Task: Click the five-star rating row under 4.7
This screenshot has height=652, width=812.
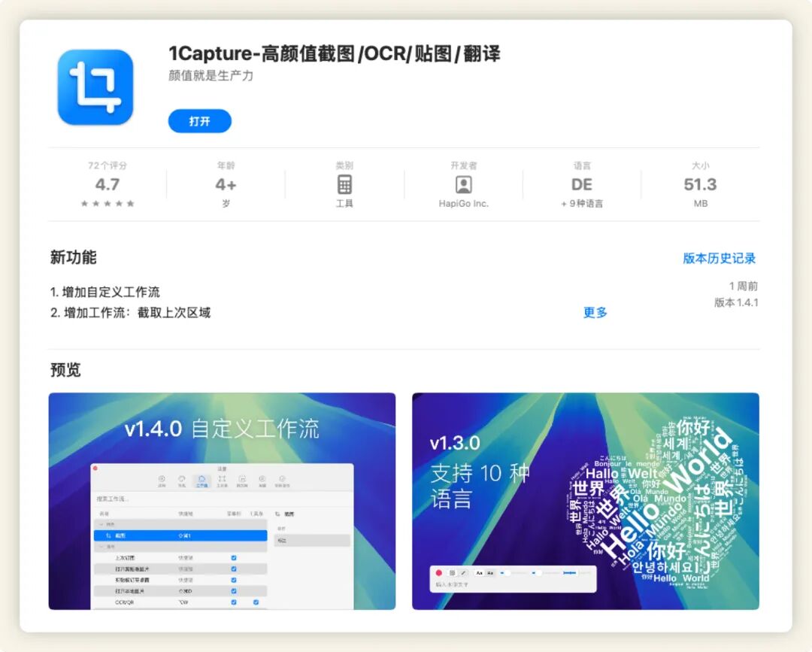Action: click(108, 204)
